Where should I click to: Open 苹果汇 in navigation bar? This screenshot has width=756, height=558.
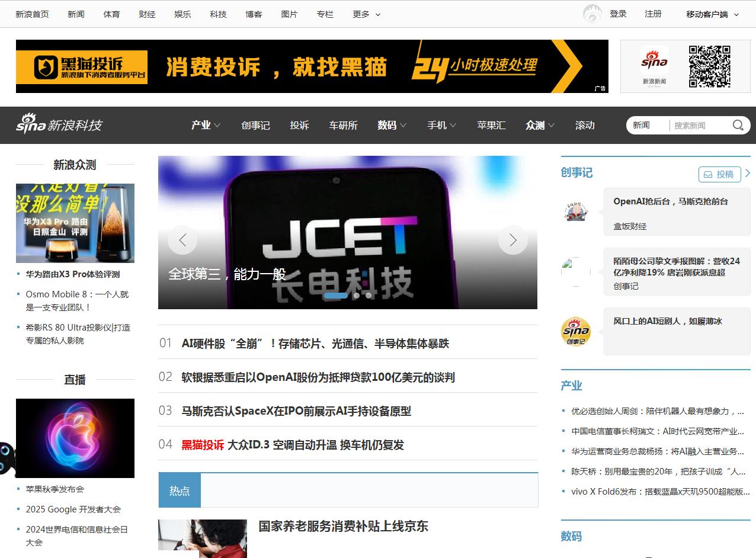coord(491,125)
